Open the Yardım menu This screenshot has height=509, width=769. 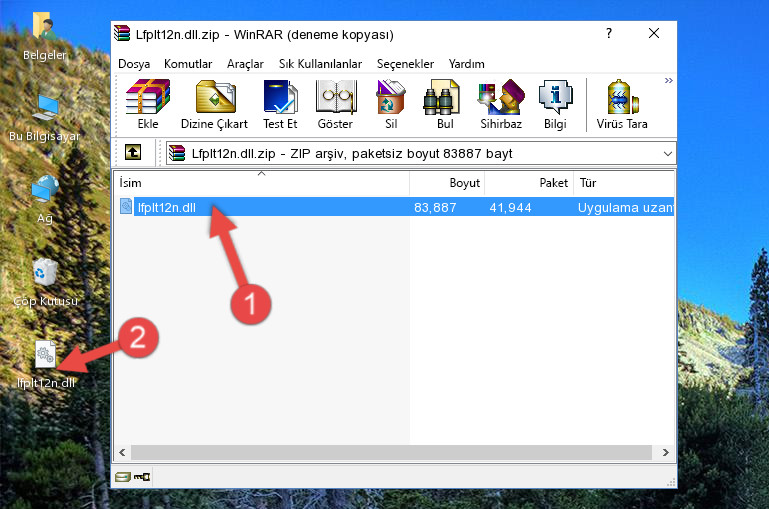coord(466,64)
